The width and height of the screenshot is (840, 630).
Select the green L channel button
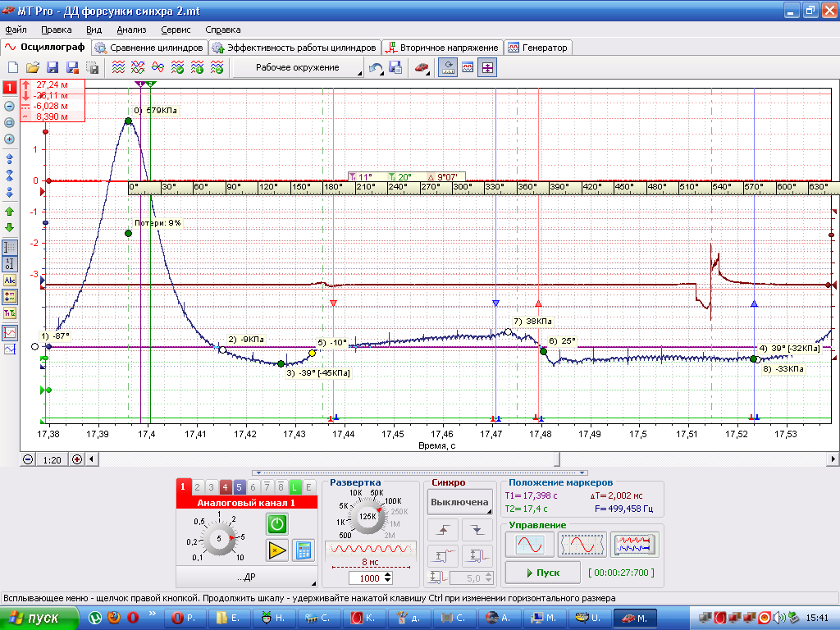tap(294, 487)
